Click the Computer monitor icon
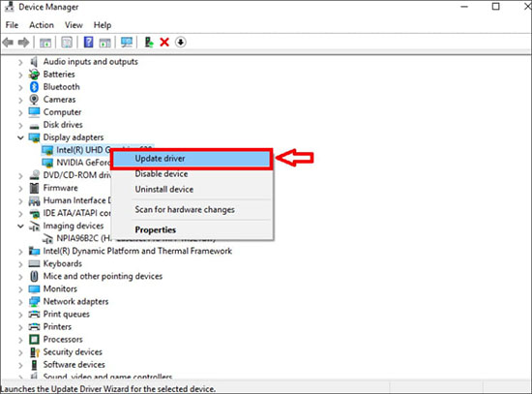 tap(34, 112)
